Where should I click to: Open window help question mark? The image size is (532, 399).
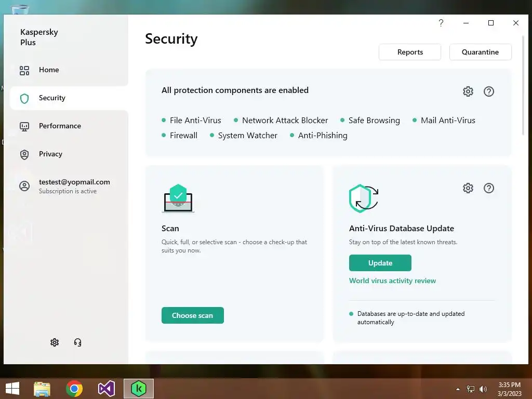tap(441, 23)
